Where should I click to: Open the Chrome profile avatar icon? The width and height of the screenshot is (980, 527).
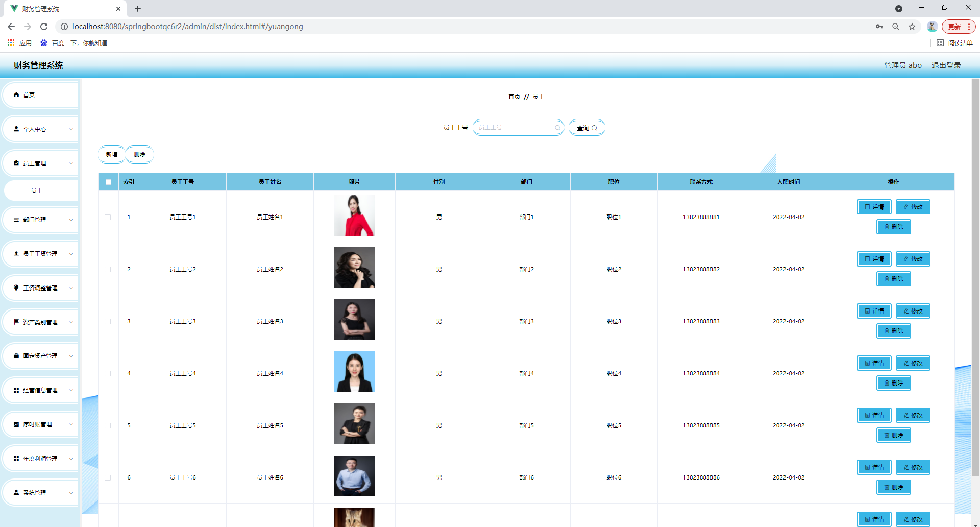pos(932,27)
